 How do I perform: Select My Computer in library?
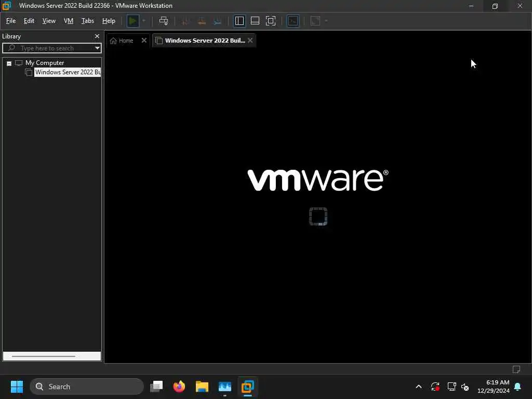point(45,63)
